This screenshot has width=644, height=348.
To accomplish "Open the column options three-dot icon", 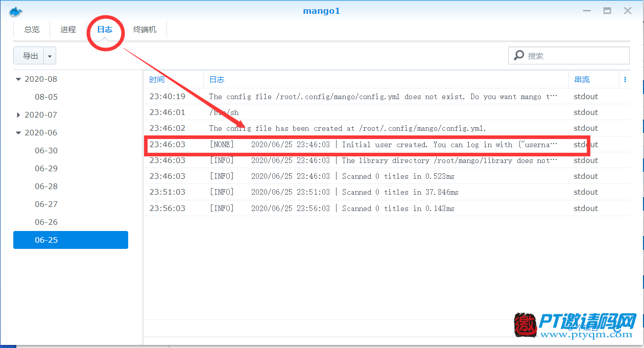I will [625, 80].
